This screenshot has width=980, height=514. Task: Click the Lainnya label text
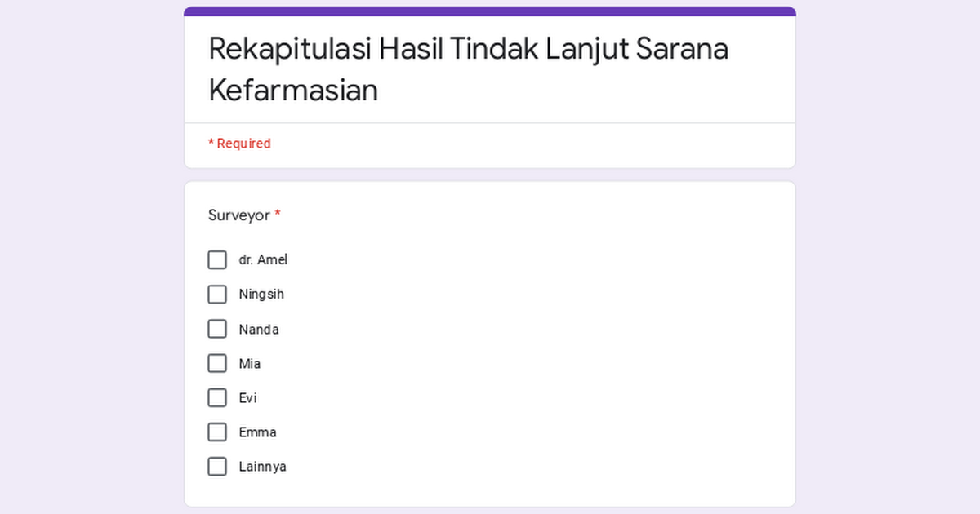coord(263,466)
